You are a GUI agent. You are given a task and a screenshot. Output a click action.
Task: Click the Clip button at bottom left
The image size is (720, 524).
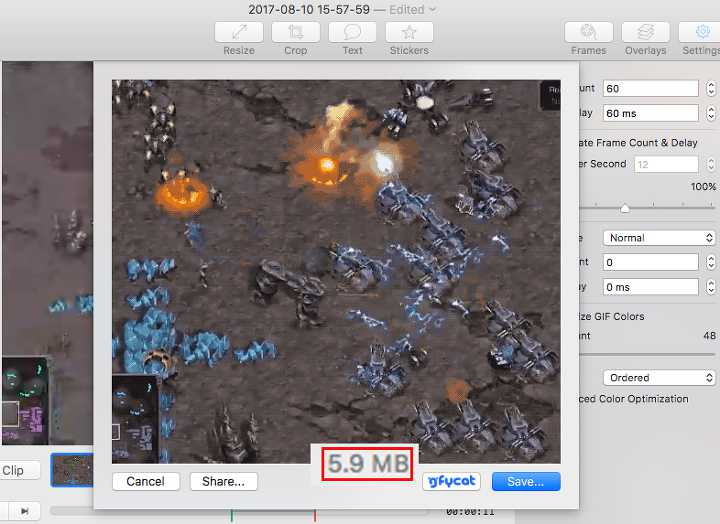click(18, 471)
